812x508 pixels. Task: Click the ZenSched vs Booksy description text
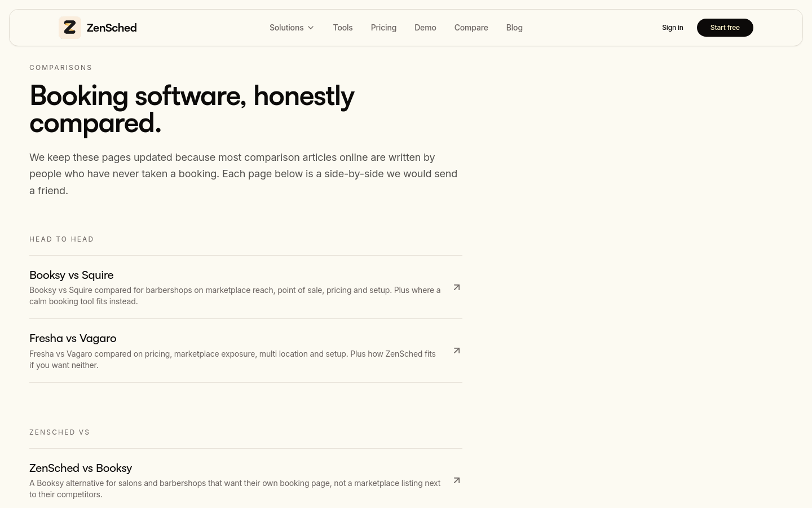(x=235, y=489)
